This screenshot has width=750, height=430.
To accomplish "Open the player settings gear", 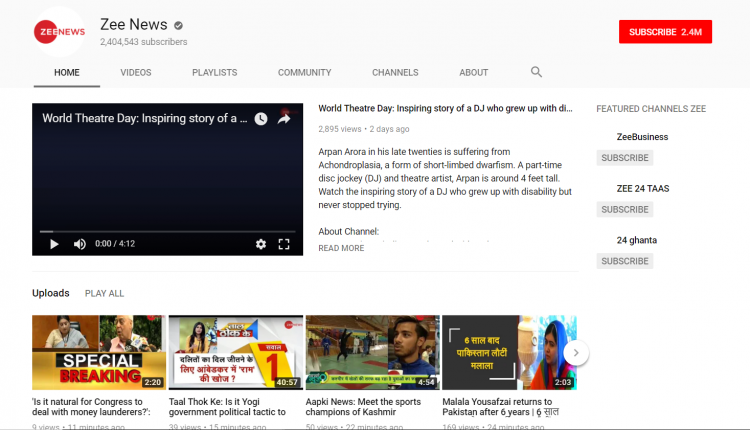I will click(x=261, y=244).
